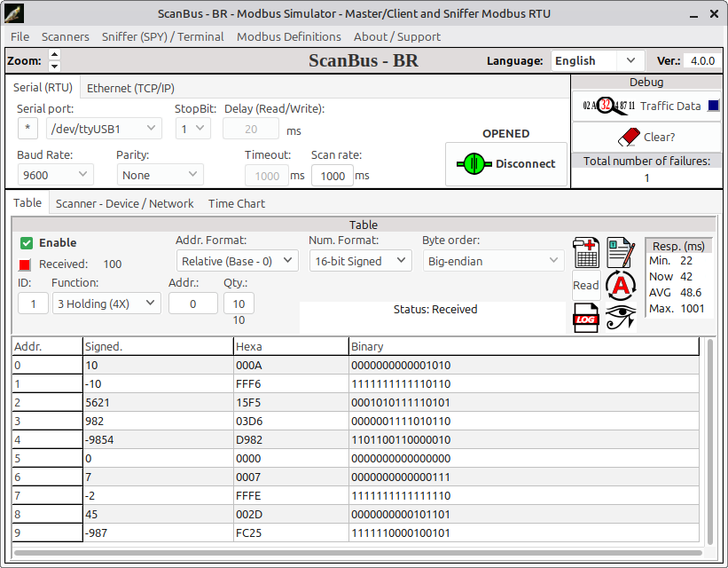This screenshot has height=568, width=728.
Task: Open the Modbus Definitions menu
Action: 288,36
